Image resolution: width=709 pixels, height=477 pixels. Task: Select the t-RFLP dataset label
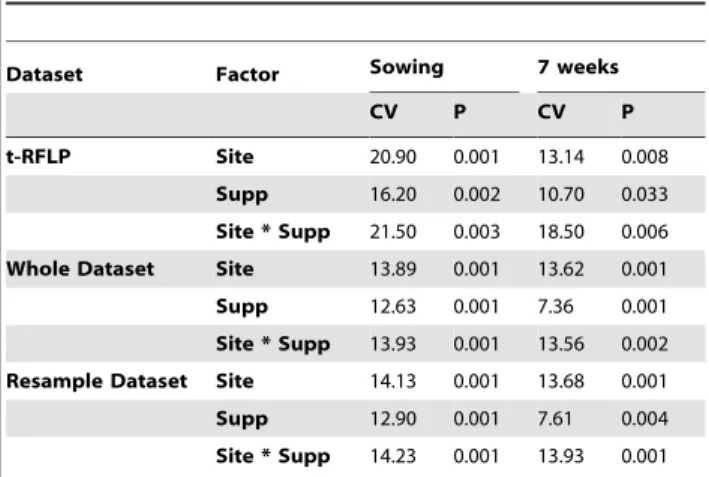click(x=38, y=157)
